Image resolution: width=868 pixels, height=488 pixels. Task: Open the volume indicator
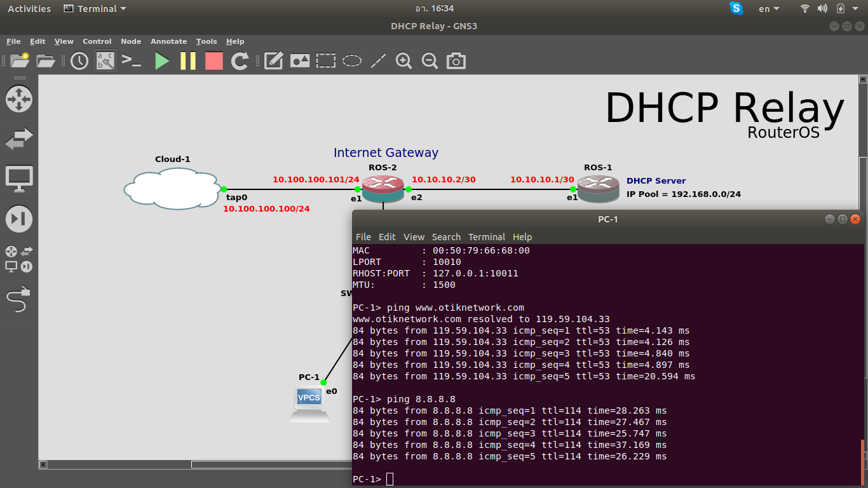pyautogui.click(x=822, y=9)
